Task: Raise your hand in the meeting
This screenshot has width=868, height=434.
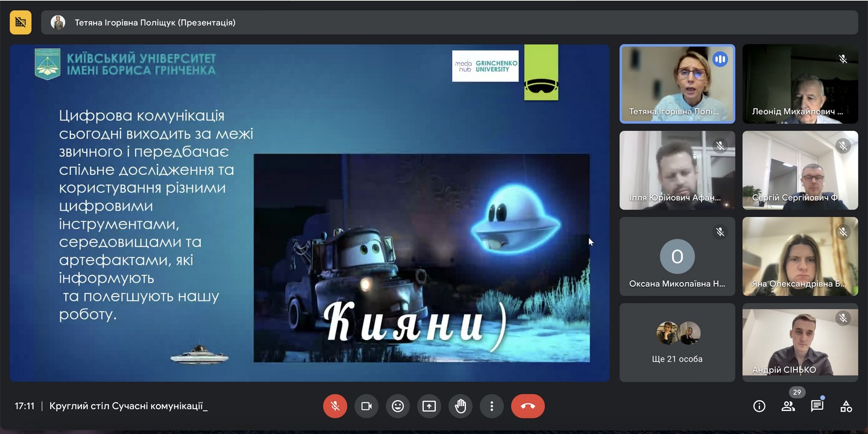Action: pyautogui.click(x=461, y=406)
